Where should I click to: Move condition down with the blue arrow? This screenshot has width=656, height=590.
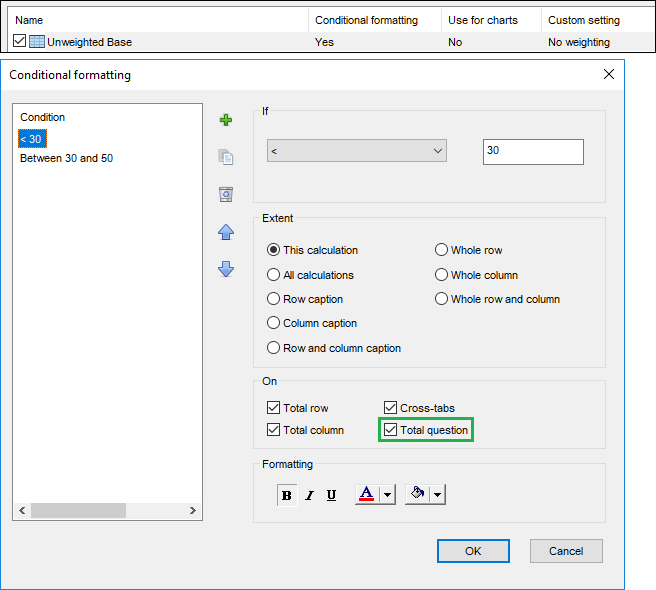(226, 269)
